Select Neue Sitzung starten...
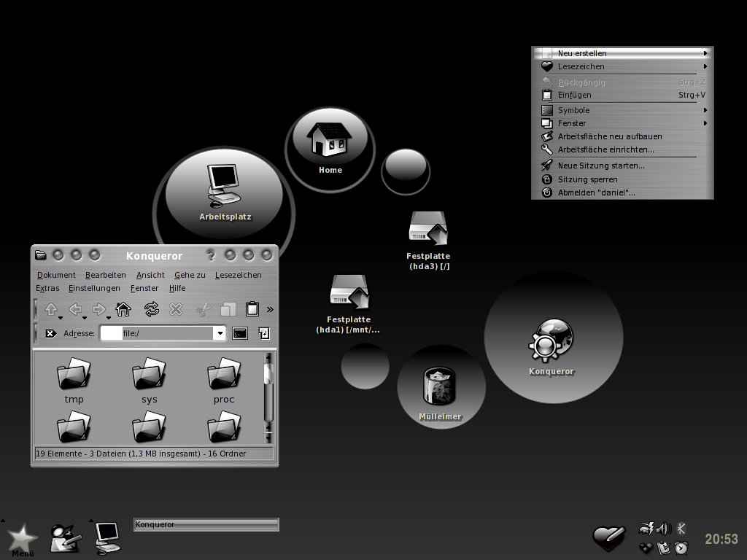747x560 pixels. (622, 166)
